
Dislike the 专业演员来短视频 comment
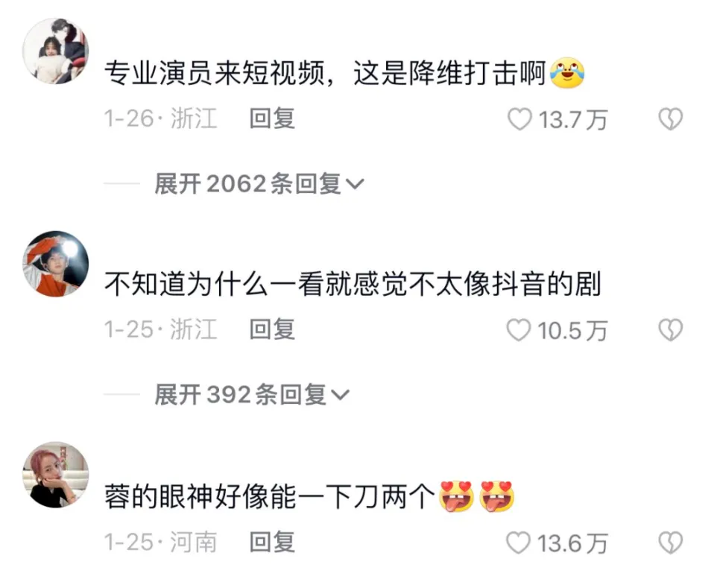pyautogui.click(x=671, y=119)
